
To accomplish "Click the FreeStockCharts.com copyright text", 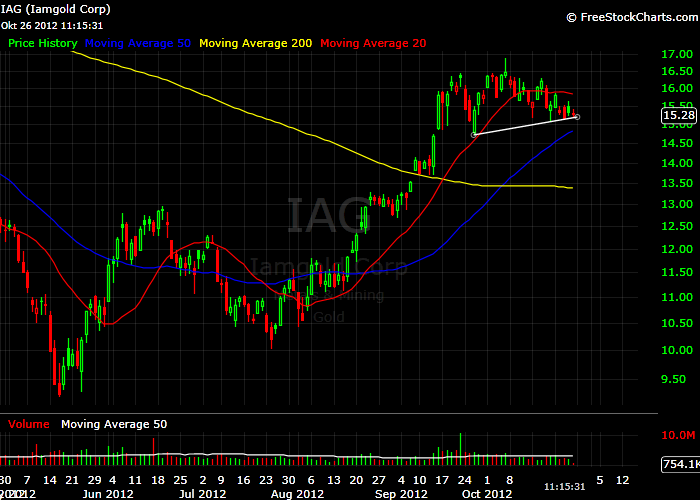I will pos(632,17).
